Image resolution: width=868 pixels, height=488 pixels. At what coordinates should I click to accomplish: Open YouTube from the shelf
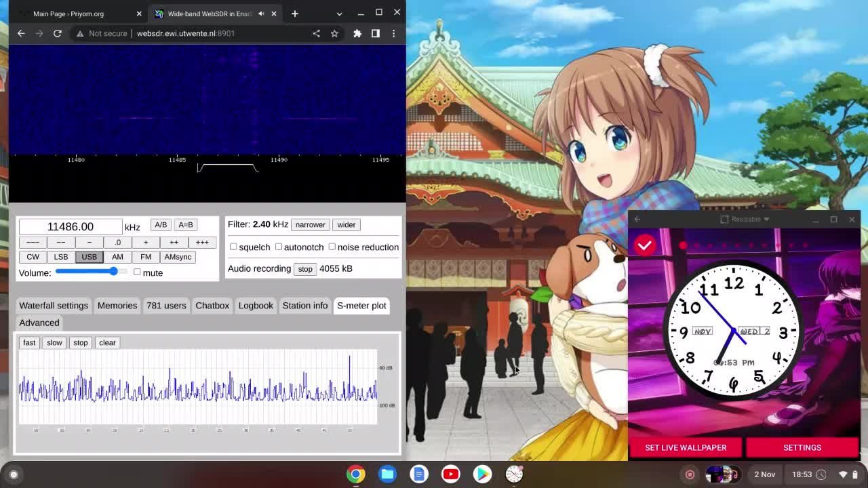451,474
